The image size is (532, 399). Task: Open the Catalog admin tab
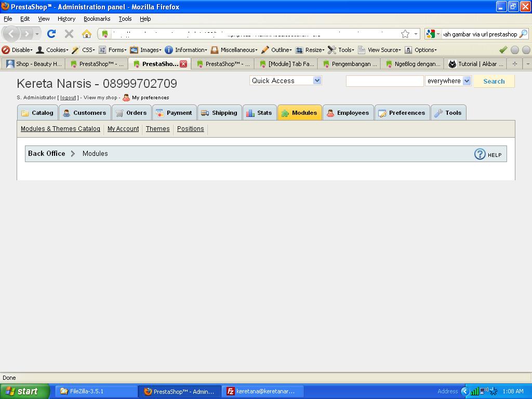[37, 113]
